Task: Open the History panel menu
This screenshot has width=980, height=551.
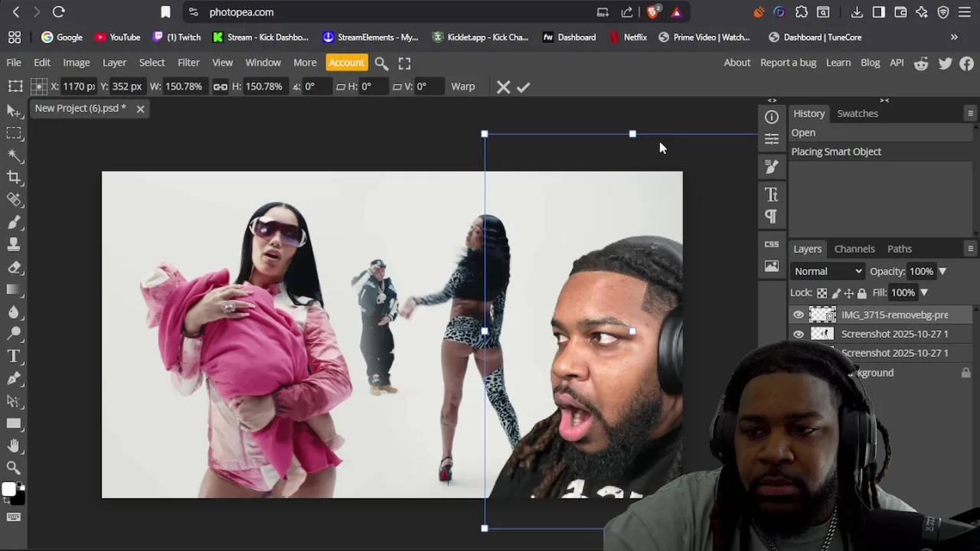Action: (970, 113)
